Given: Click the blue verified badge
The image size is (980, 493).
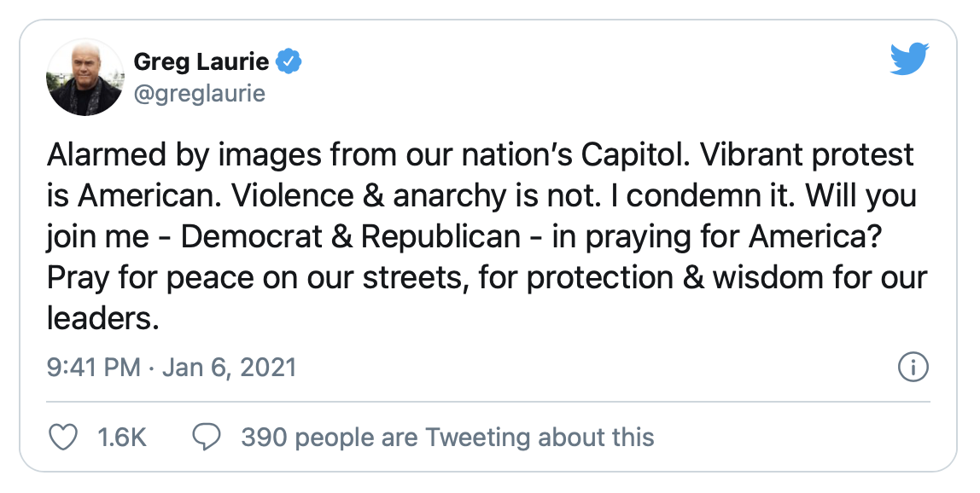Looking at the screenshot, I should [290, 61].
